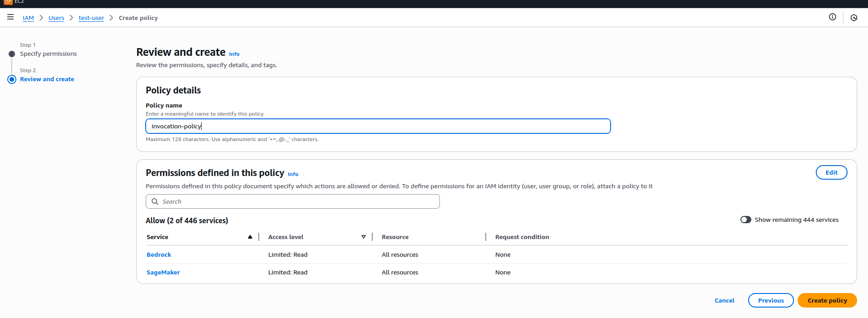Click the info circle icon in header
This screenshot has height=318, width=868.
(832, 17)
